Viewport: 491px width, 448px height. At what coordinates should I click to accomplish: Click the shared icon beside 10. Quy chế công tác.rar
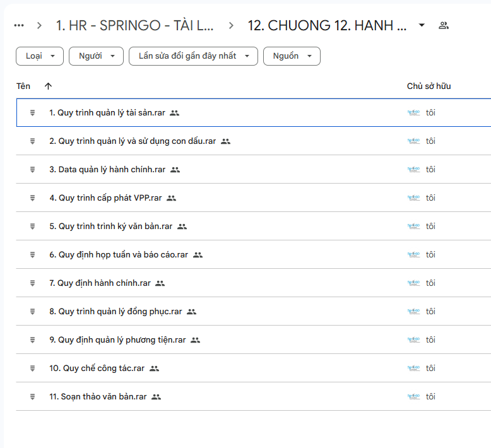(x=154, y=368)
